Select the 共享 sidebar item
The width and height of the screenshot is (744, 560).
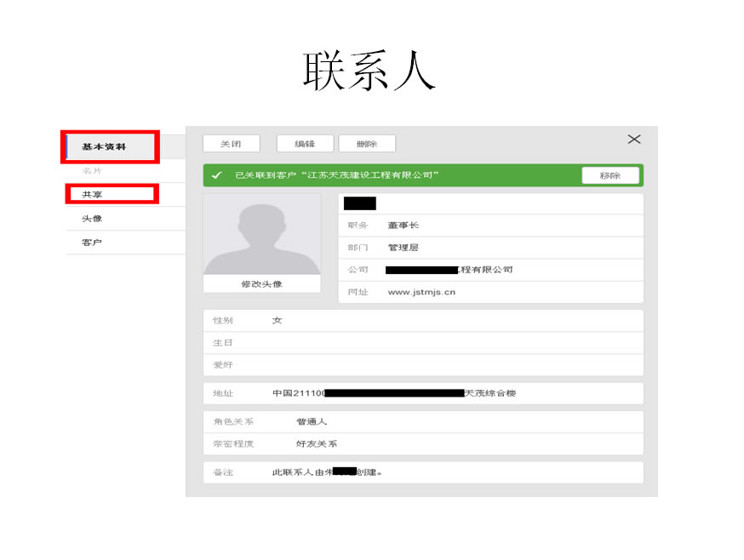(x=94, y=194)
